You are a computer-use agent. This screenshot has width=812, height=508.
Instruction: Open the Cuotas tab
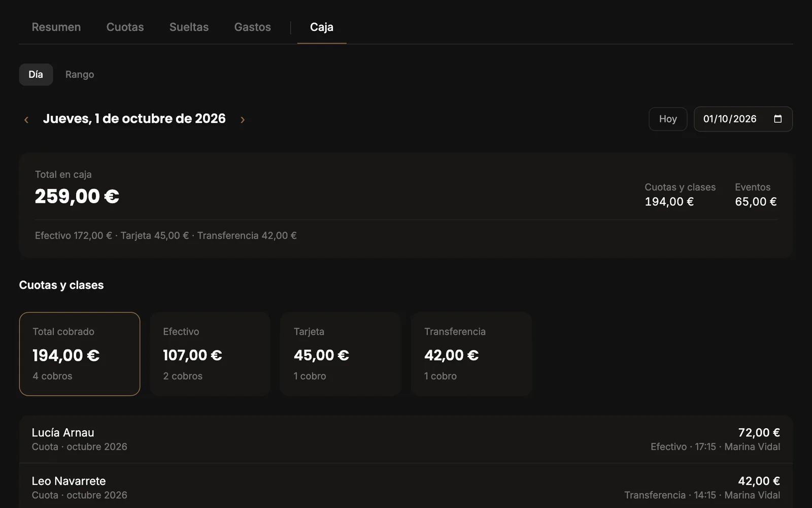125,27
